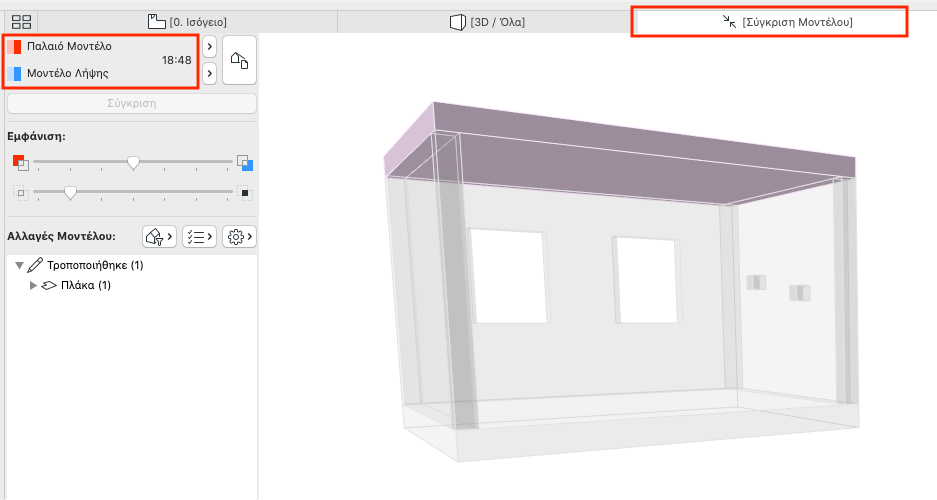Click the Παλαιό Μοντέλο label
This screenshot has height=500, width=937.
[69, 47]
